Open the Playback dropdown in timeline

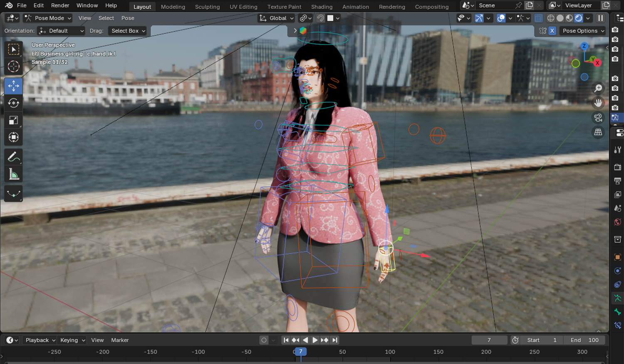[x=40, y=340]
